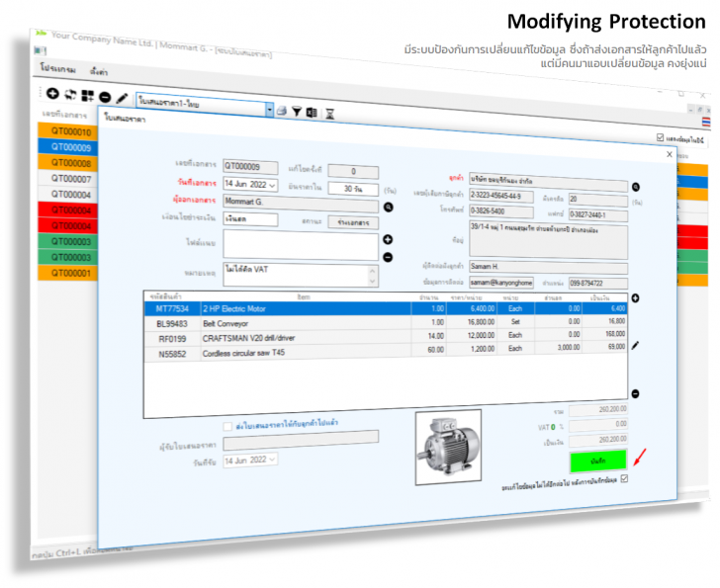This screenshot has width=720, height=588.
Task: Click the filter funnel icon
Action: [x=297, y=112]
